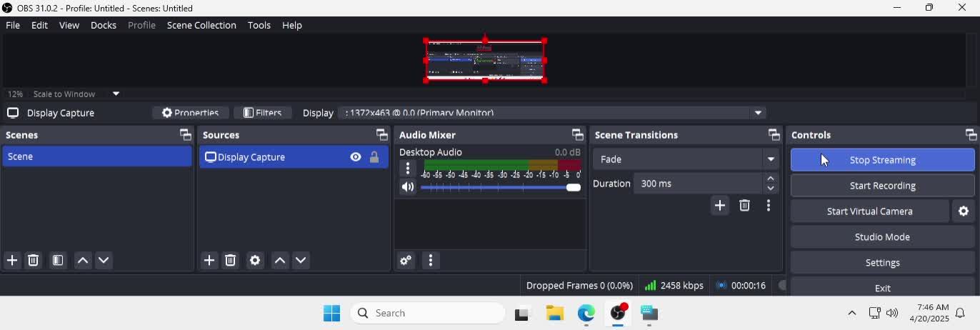Image resolution: width=980 pixels, height=330 pixels.
Task: Show hidden system tray icons chevron
Action: tap(851, 313)
